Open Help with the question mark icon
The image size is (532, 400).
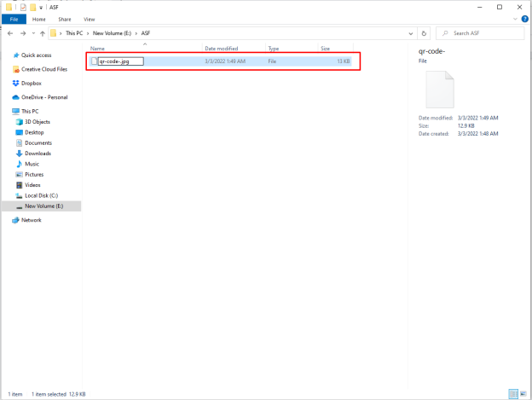click(x=524, y=19)
